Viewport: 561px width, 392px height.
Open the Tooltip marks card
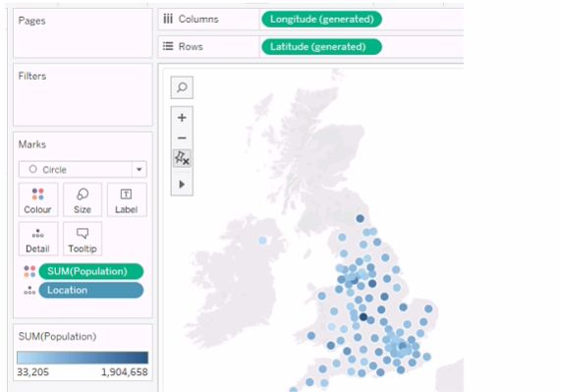(83, 239)
